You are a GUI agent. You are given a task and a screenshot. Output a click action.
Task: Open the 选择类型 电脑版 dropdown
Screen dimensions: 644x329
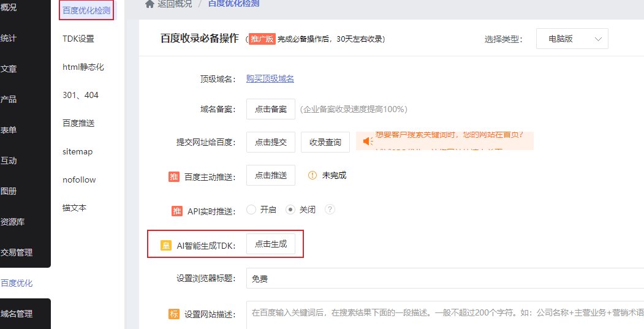(x=572, y=39)
